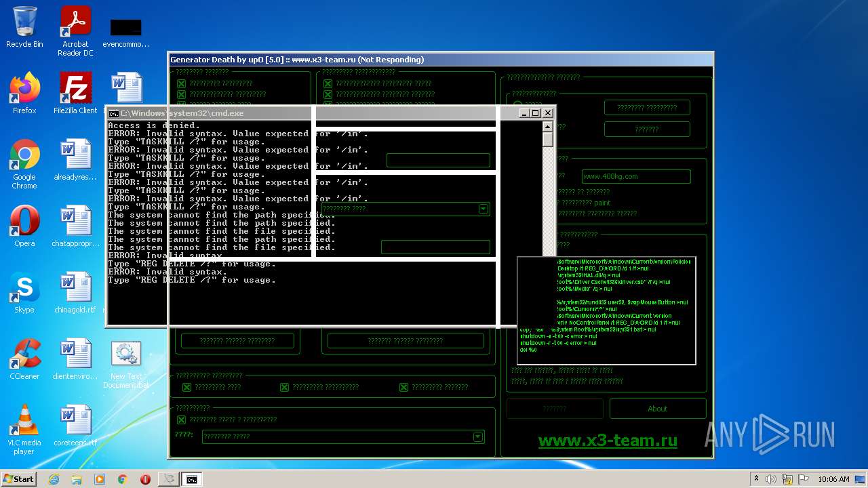The image size is (868, 488).
Task: Toggle the topmost checkbox in the left options group
Action: point(181,83)
